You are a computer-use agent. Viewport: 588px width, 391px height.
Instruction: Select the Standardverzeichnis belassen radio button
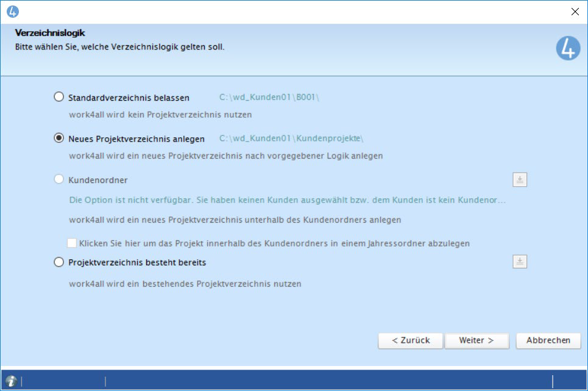coord(59,97)
